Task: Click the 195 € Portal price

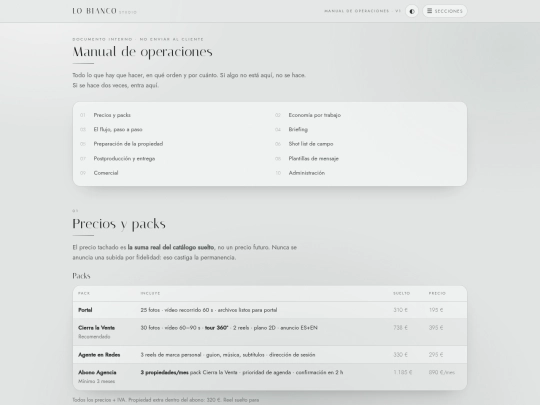Action: (436, 310)
